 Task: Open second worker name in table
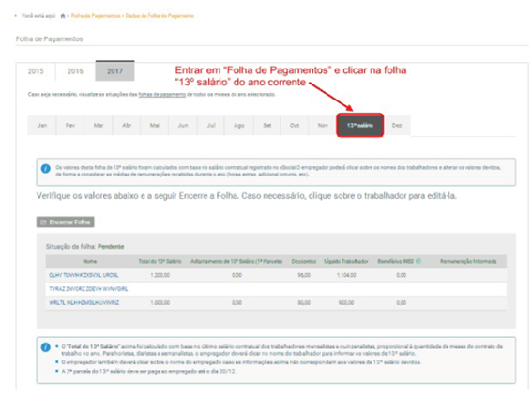[88, 289]
